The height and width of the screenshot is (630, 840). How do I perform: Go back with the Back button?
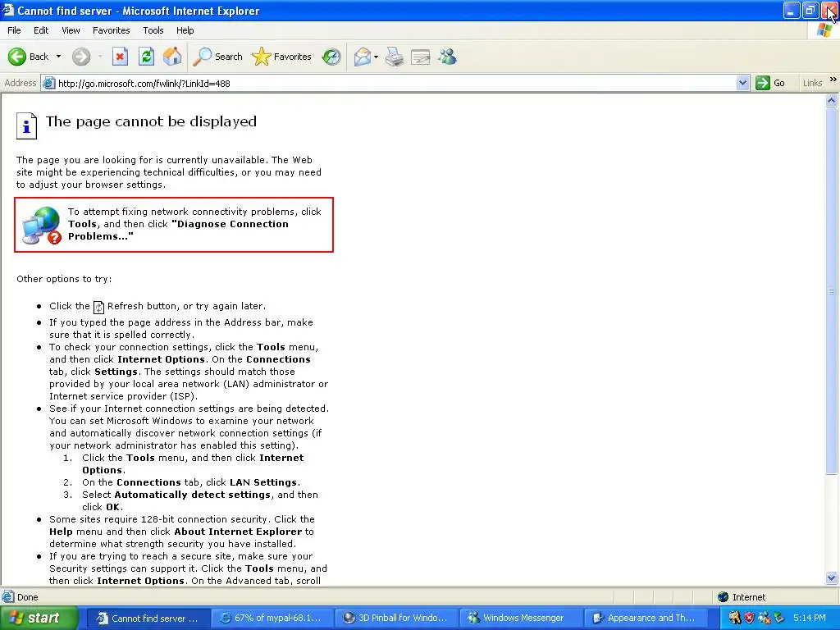coord(29,57)
